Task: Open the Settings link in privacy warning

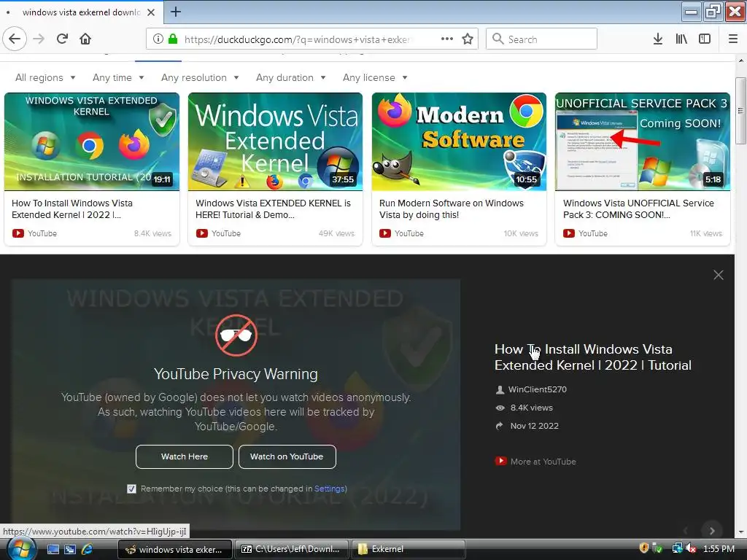Action: [x=329, y=489]
